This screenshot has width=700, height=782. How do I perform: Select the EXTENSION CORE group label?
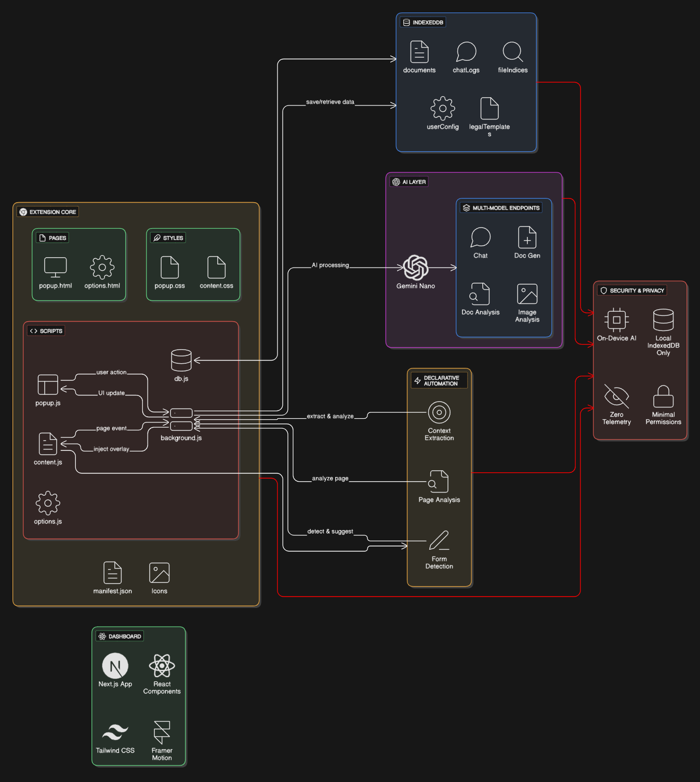pyautogui.click(x=48, y=212)
